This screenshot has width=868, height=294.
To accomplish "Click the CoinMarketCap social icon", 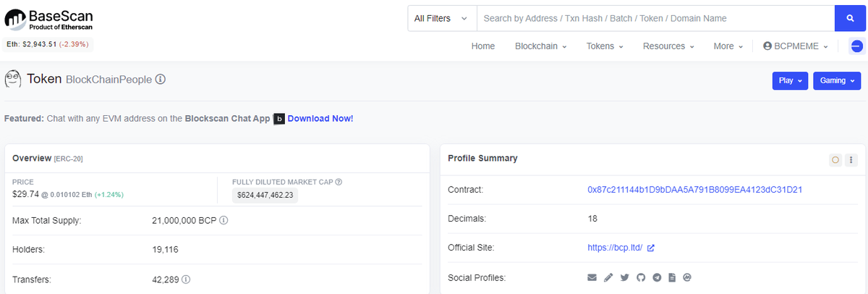I will click(x=687, y=277).
